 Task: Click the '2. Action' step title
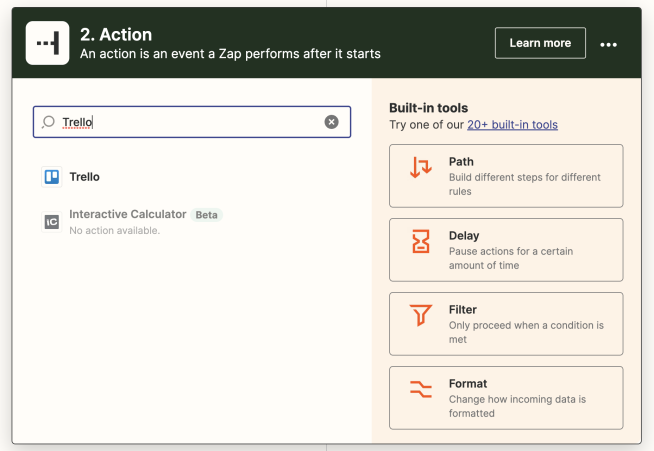[x=116, y=35]
